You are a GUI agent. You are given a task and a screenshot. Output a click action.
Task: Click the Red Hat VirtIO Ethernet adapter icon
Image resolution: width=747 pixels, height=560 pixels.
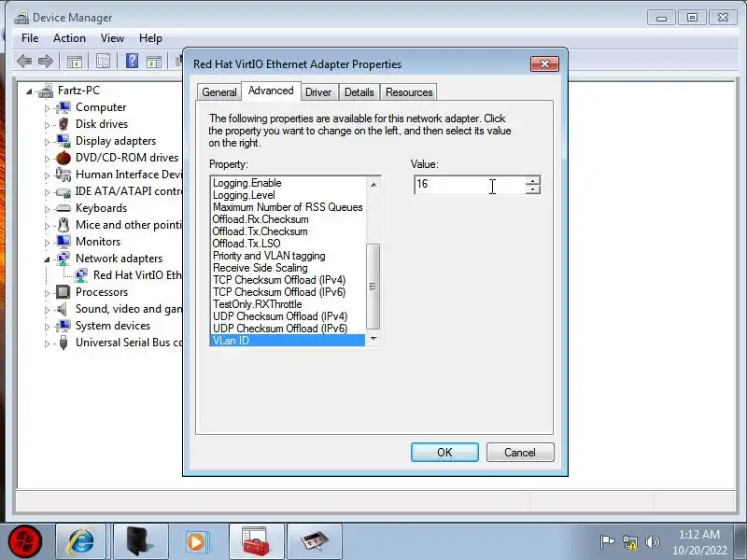coord(81,275)
